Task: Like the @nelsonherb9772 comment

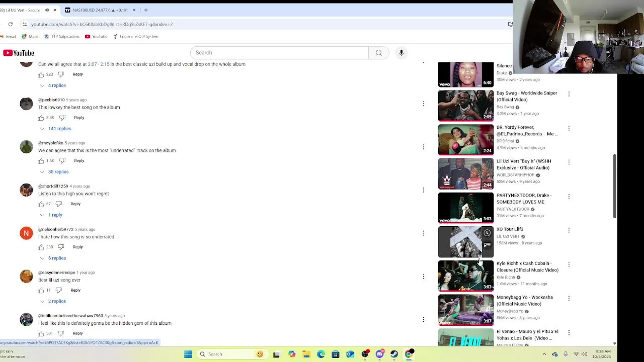Action: click(x=41, y=247)
